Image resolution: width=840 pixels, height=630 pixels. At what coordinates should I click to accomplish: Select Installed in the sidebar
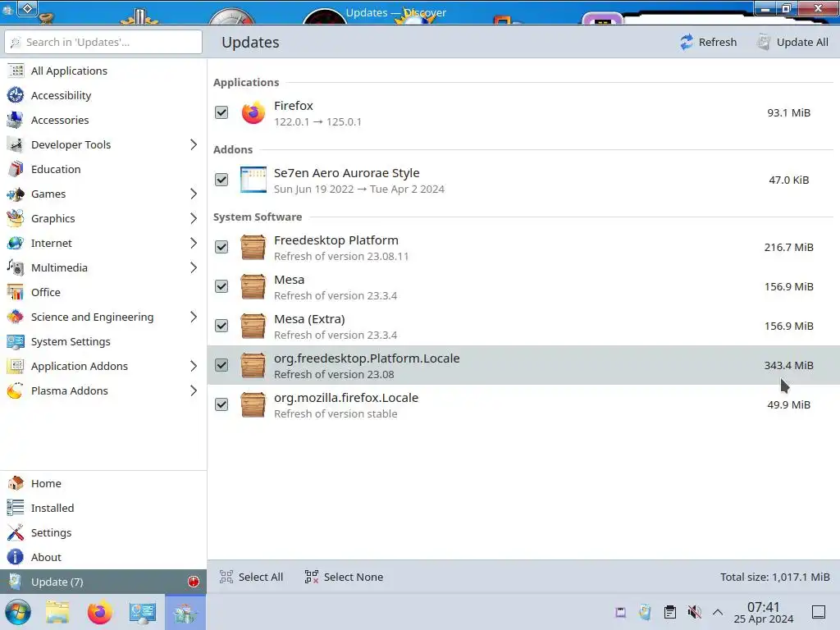tap(103, 508)
